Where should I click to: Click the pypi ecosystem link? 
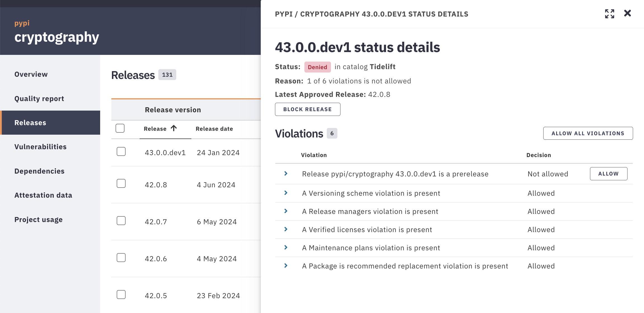tap(22, 23)
